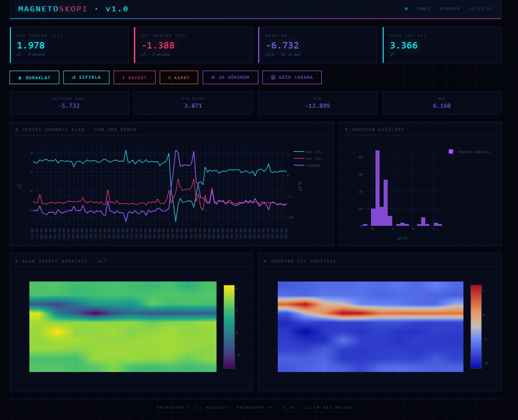Click the tallest bar in the histogram
Image resolution: width=518 pixels, height=420 pixels.
(377, 188)
